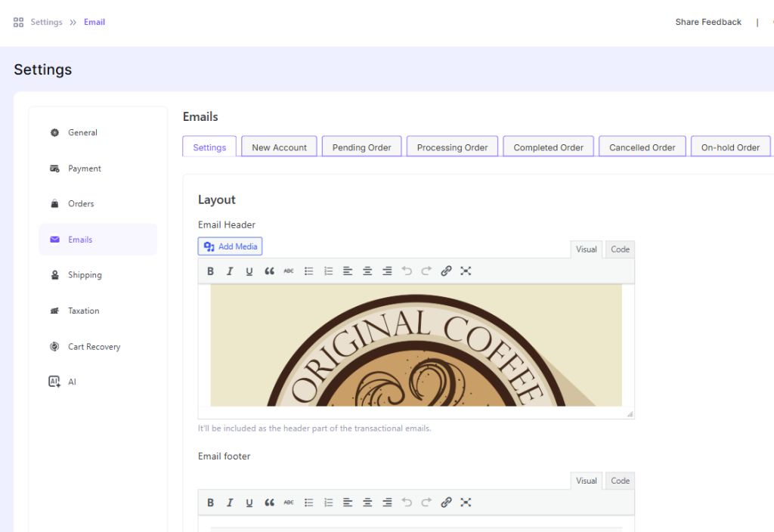
Task: Toggle italic in Email footer editor
Action: point(230,503)
